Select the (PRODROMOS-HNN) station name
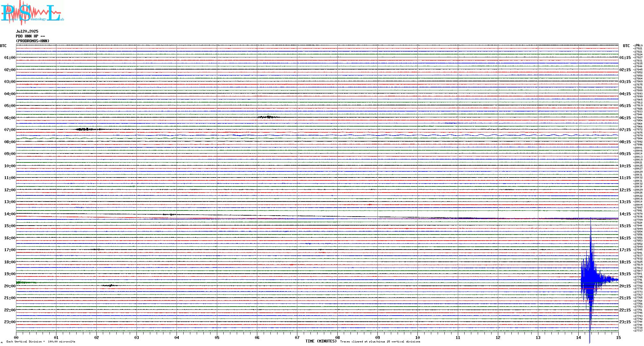Screen dimensions: 644x346 (x=33, y=41)
